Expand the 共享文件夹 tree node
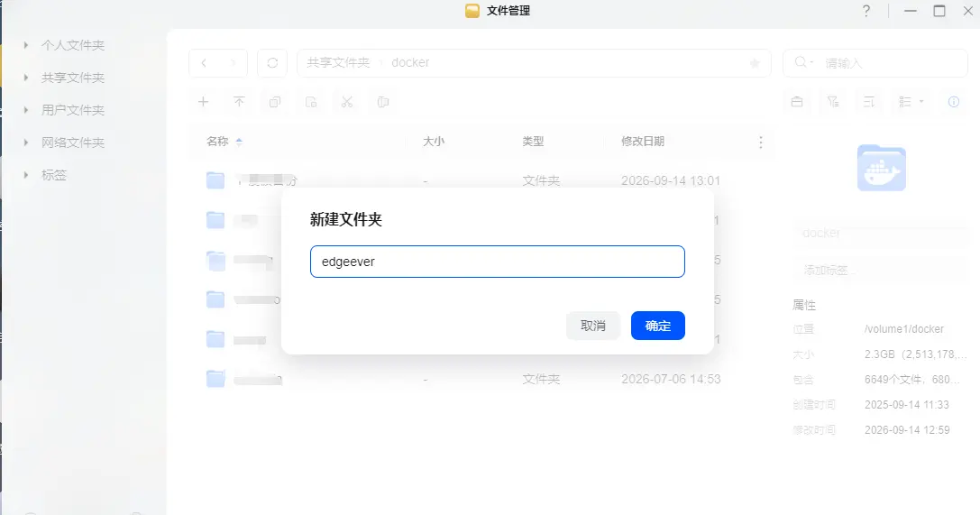This screenshot has width=980, height=515. [x=25, y=78]
